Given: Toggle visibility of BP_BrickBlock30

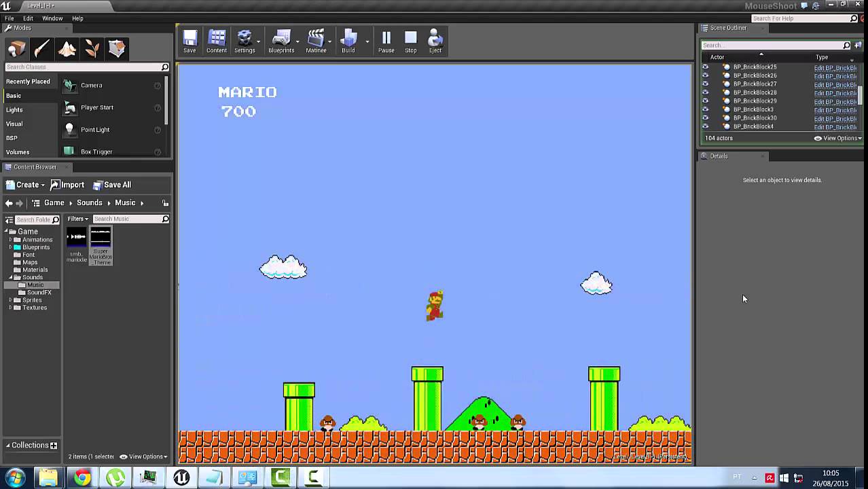Looking at the screenshot, I should pos(705,118).
